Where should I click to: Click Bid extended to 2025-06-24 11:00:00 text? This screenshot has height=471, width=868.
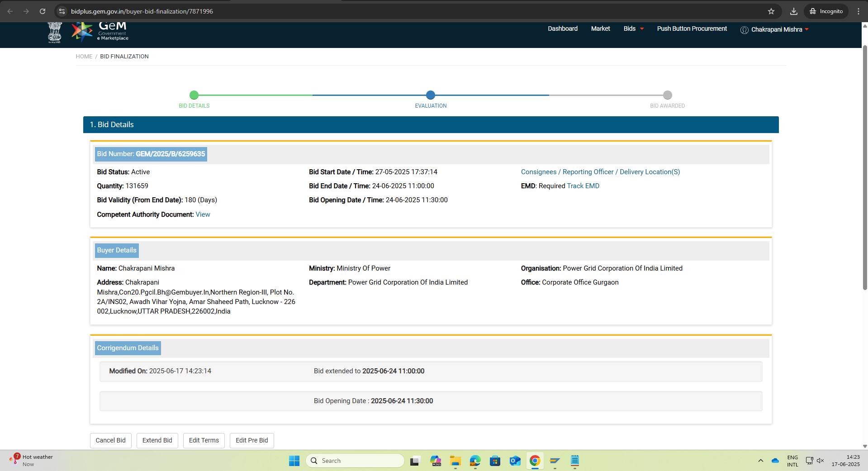(x=369, y=371)
